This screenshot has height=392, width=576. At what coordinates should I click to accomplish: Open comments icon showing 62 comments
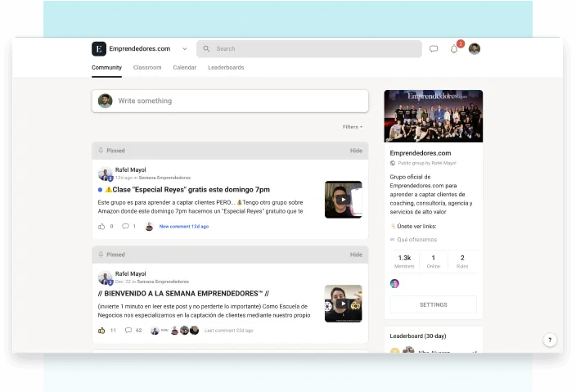[x=128, y=331]
